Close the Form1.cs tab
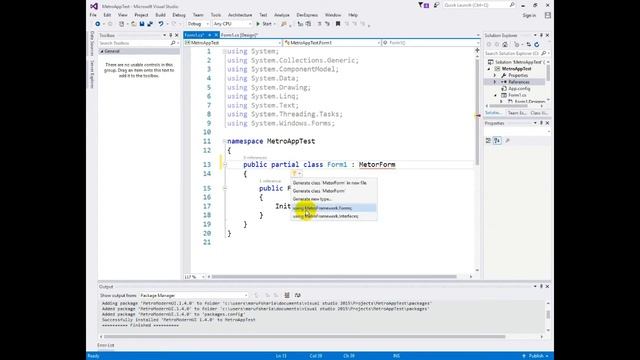The width and height of the screenshot is (640, 360). click(x=216, y=35)
